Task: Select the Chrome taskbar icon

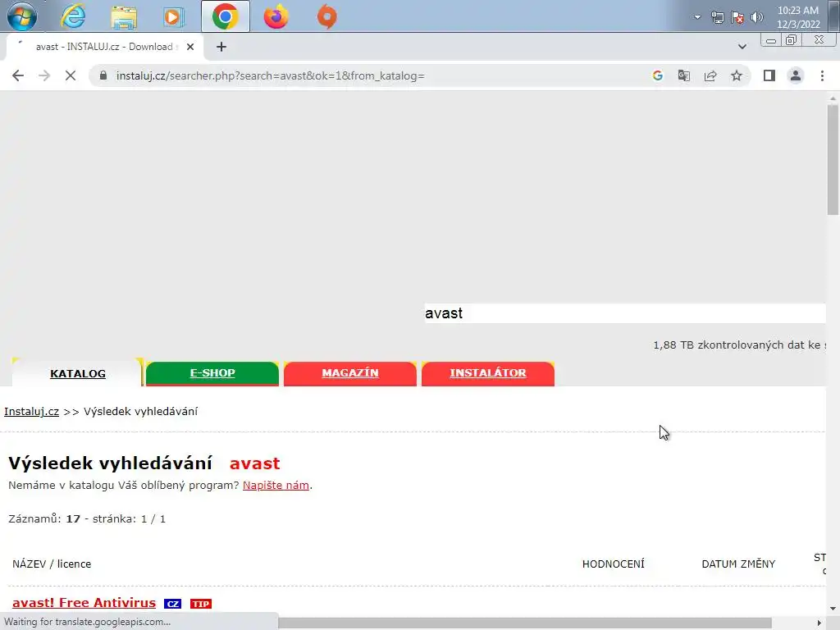Action: [225, 16]
